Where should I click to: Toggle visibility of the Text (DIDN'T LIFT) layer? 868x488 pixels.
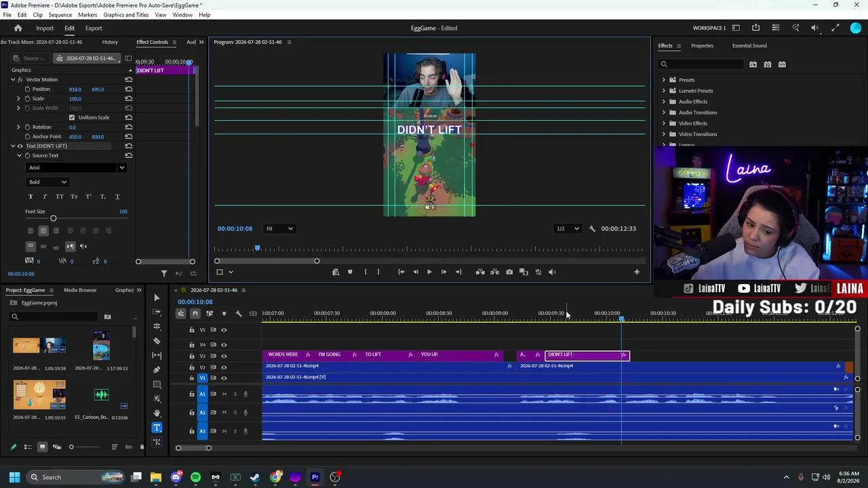click(x=20, y=146)
